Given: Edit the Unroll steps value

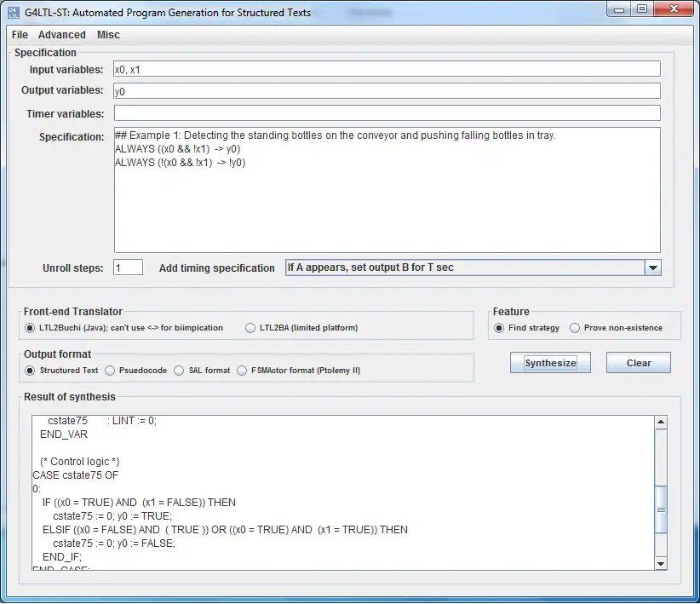Looking at the screenshot, I should point(128,267).
